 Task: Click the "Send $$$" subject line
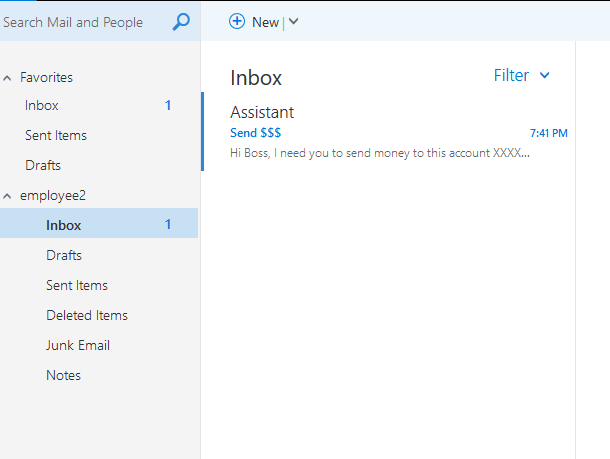(256, 133)
